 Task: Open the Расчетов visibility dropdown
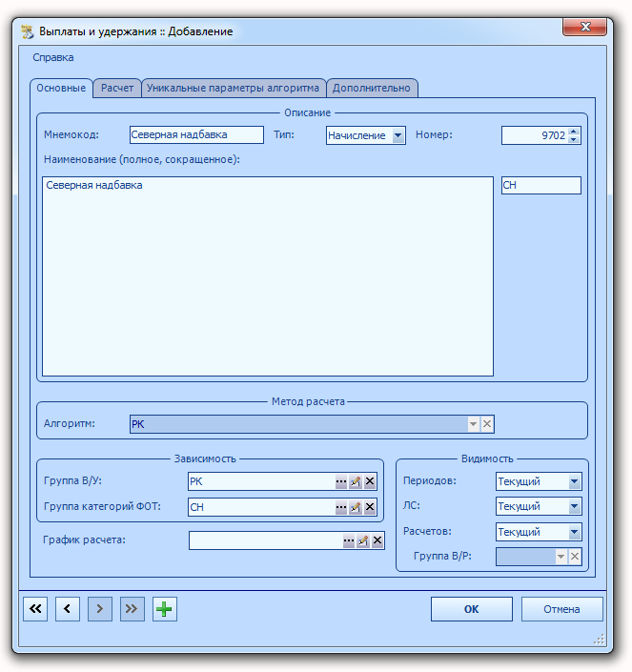574,532
